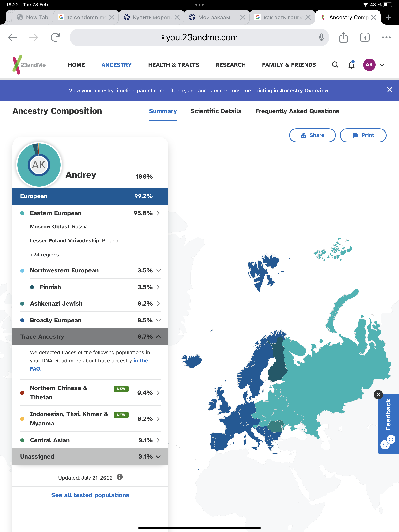Open the AK account dropdown menu
Screen dimensions: 399x532
point(382,65)
